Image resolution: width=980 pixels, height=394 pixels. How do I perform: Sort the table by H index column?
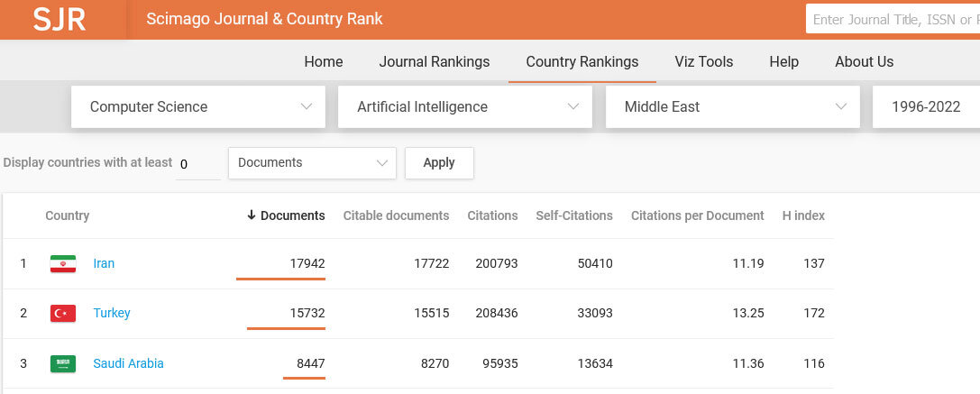pyautogui.click(x=803, y=215)
